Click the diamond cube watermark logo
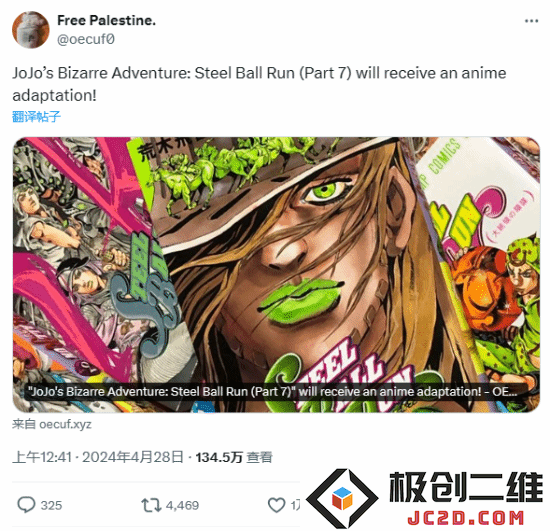The height and width of the screenshot is (531, 550). click(342, 498)
